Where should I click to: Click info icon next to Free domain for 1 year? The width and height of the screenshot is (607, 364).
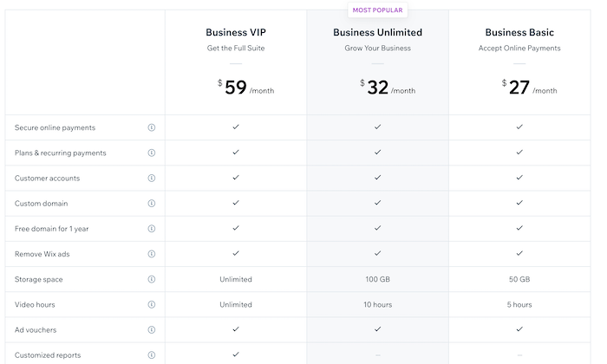coord(152,229)
